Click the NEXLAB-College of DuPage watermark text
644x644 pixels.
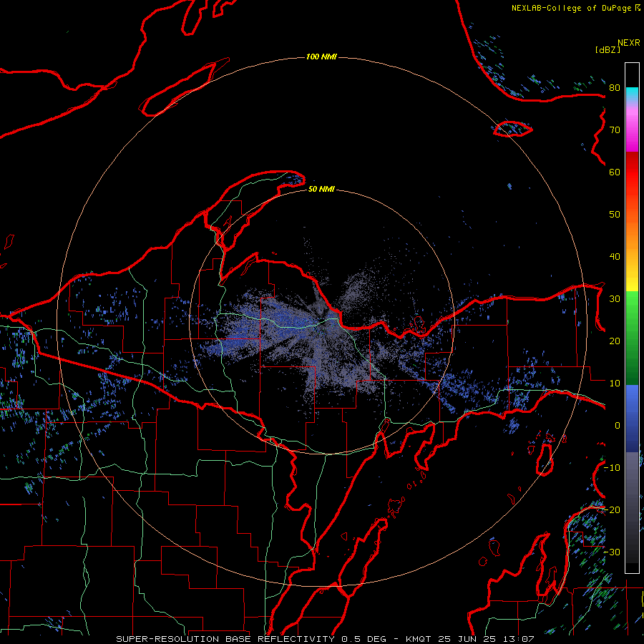(575, 8)
